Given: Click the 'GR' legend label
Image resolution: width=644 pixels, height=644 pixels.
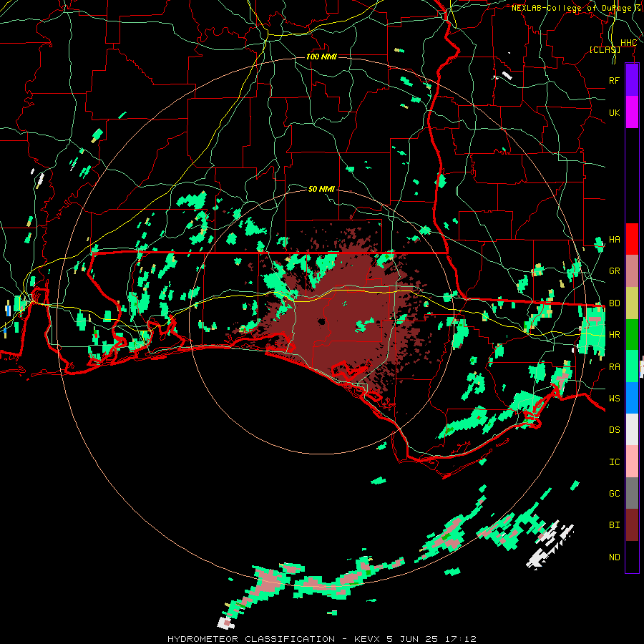Looking at the screenshot, I should (x=614, y=271).
